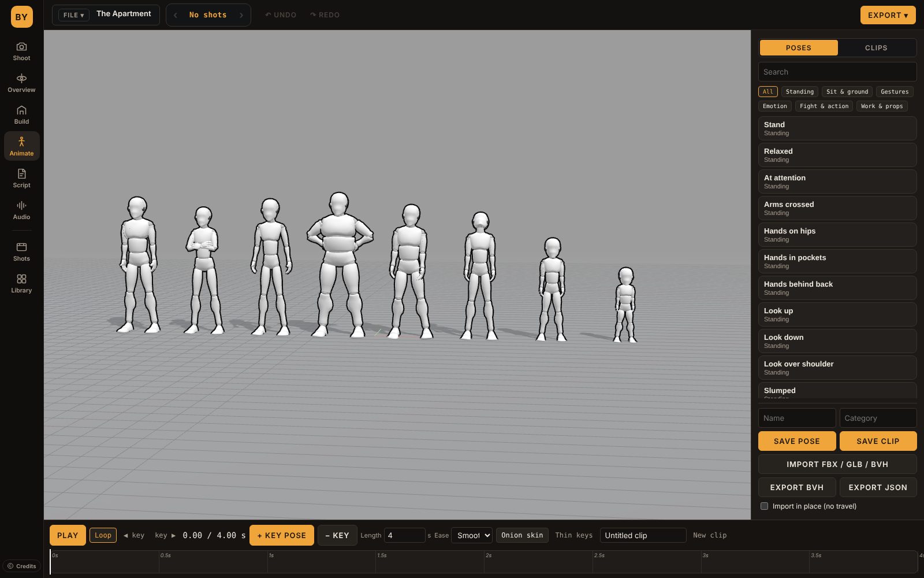Select the All category filter
The width and height of the screenshot is (924, 578).
pyautogui.click(x=767, y=91)
